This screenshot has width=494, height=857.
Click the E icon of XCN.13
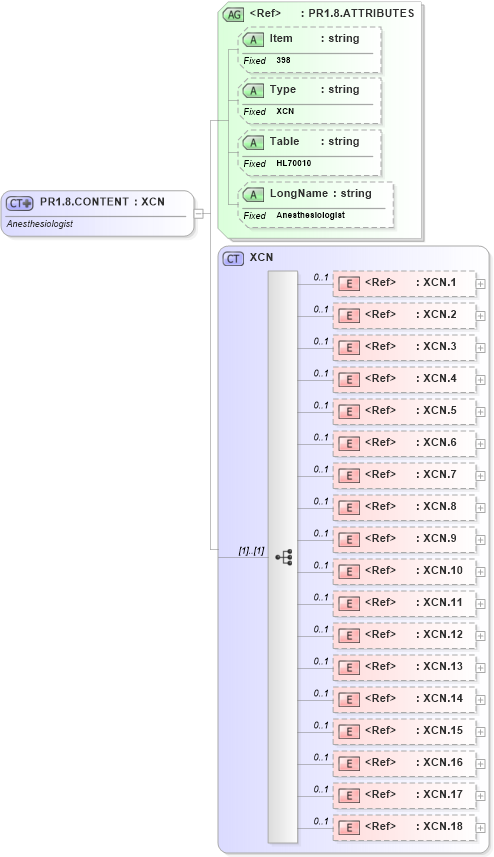pyautogui.click(x=349, y=667)
